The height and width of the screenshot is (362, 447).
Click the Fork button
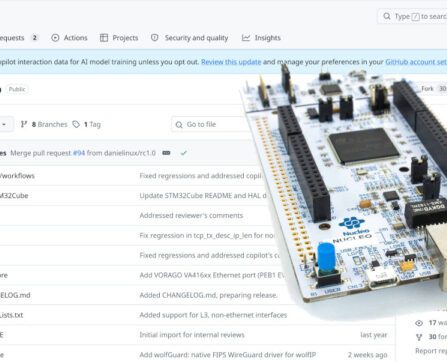(x=432, y=89)
